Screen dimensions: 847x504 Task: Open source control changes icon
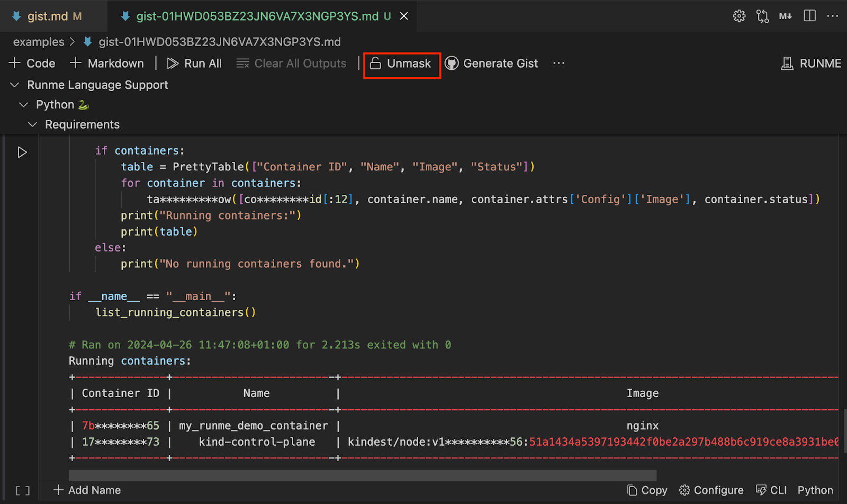(762, 16)
